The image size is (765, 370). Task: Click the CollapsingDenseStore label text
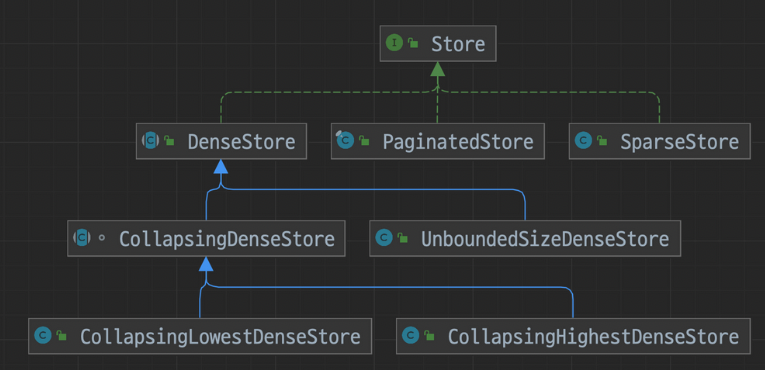click(227, 239)
